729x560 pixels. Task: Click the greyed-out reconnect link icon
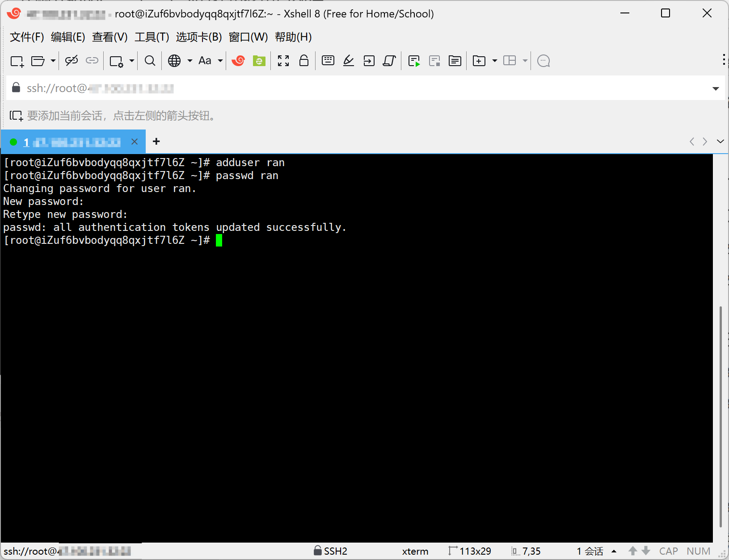[x=92, y=61]
